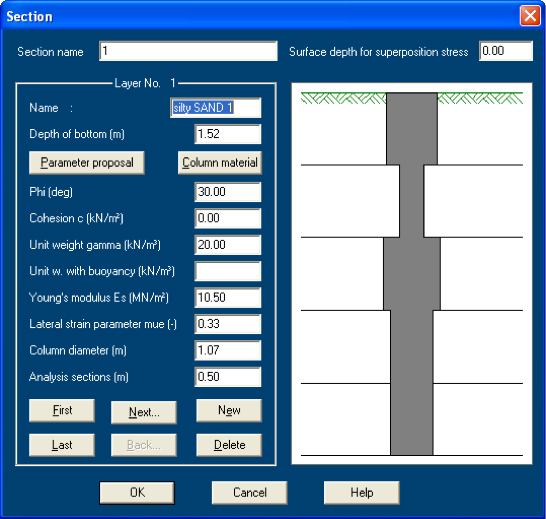Confirm the dialog with OK

(137, 493)
